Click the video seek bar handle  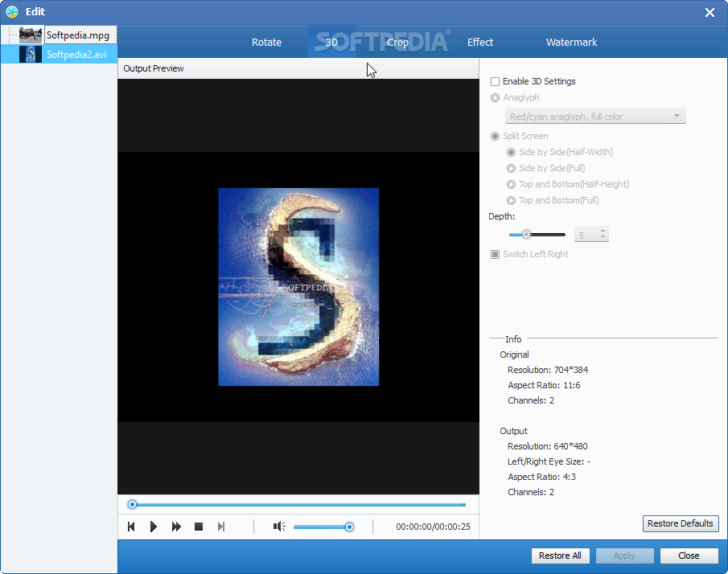(132, 504)
